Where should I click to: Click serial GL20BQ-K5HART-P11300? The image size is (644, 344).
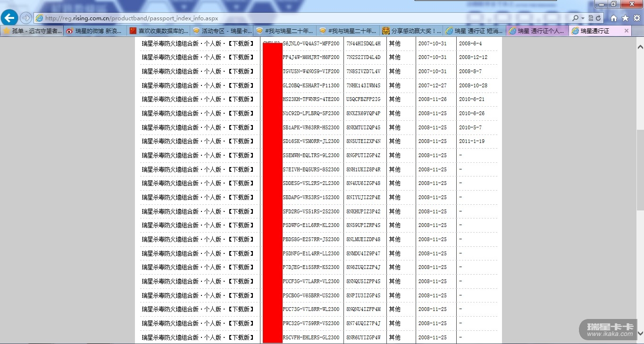click(311, 85)
